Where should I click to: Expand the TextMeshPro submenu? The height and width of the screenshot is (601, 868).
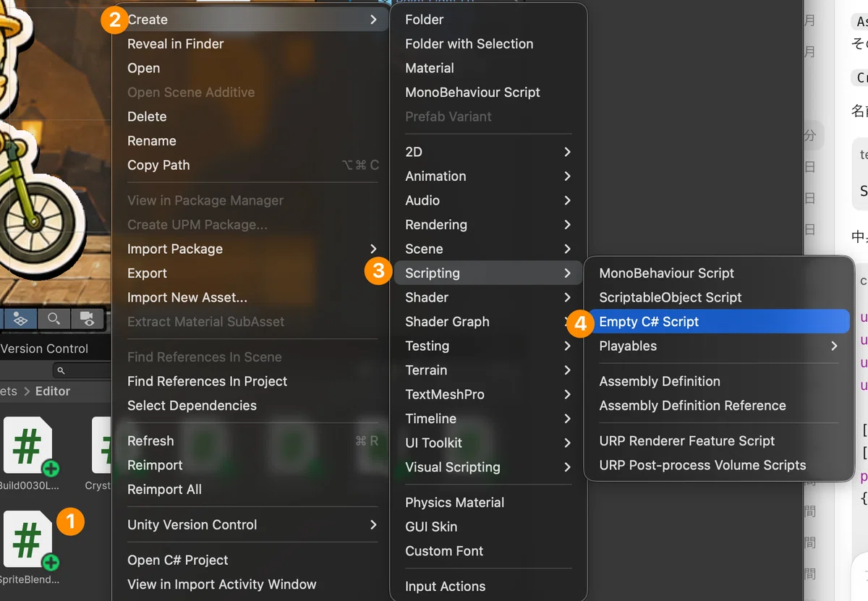488,395
